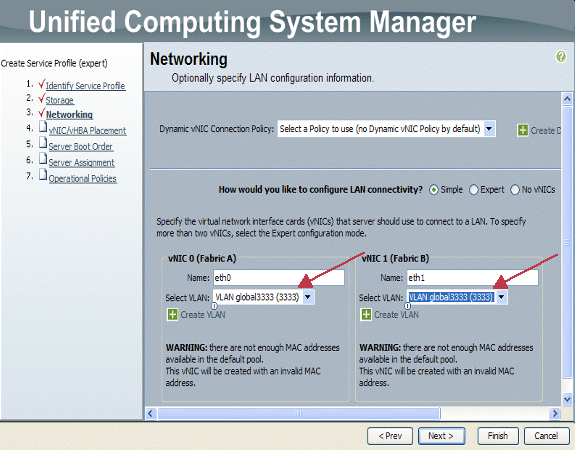The width and height of the screenshot is (575, 450).
Task: Expand the Select VLAN dropdown for vNIC 0
Action: [x=308, y=297]
